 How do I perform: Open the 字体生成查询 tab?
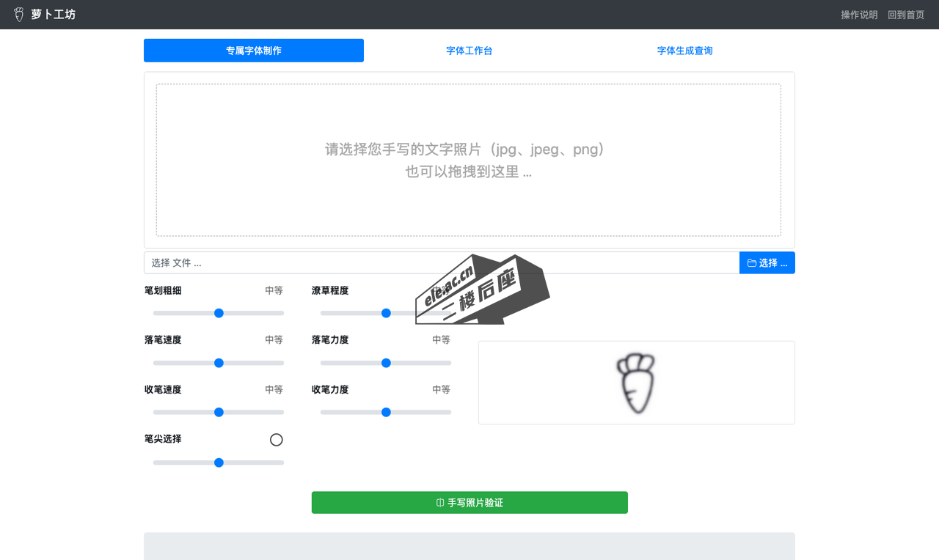tap(685, 51)
